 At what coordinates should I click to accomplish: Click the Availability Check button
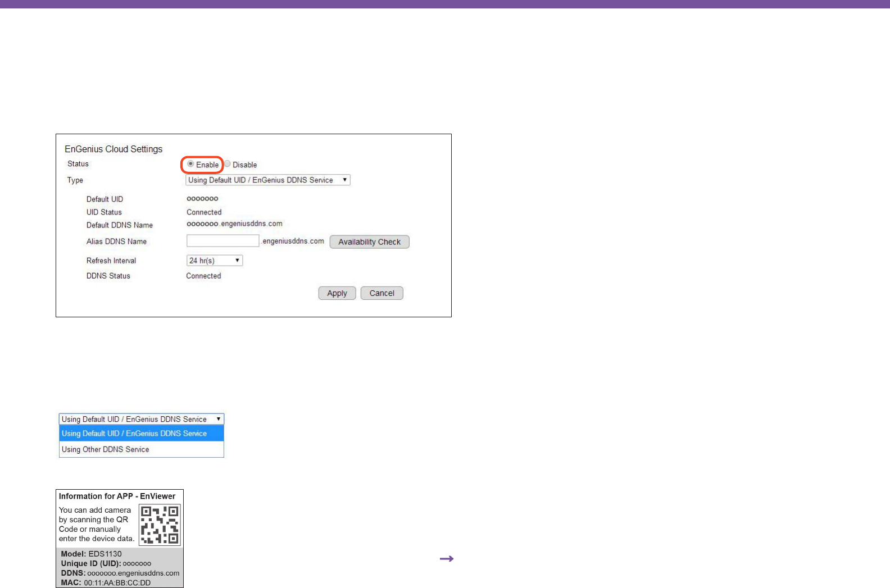coord(369,242)
